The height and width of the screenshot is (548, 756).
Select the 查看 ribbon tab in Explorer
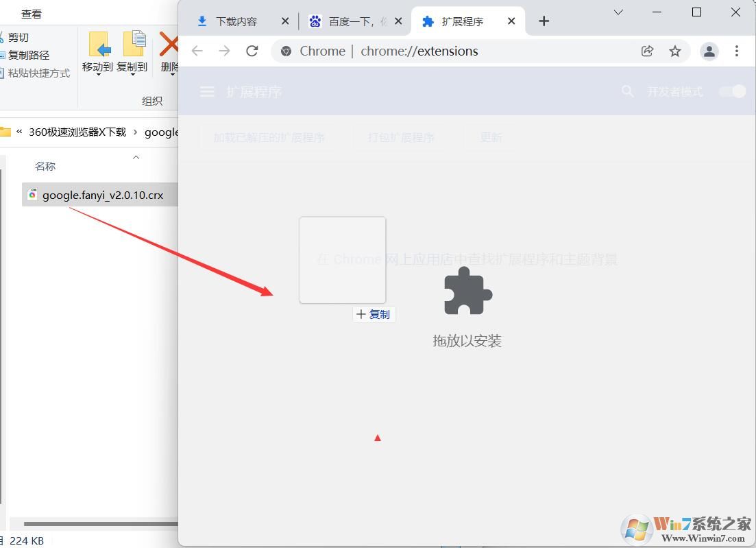[x=30, y=12]
